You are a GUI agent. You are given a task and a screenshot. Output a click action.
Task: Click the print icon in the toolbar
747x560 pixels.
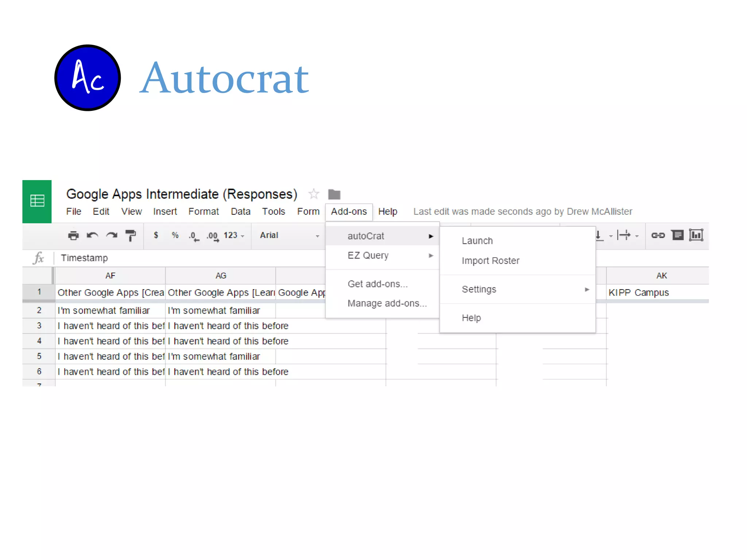[x=73, y=236]
